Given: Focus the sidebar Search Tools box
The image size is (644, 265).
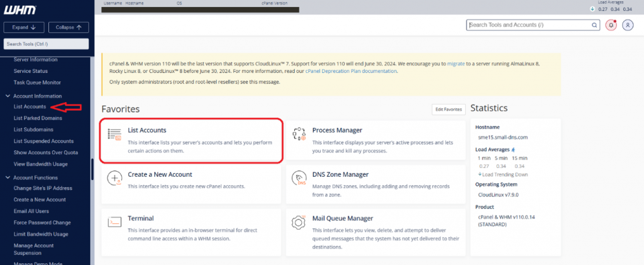Looking at the screenshot, I should point(46,44).
